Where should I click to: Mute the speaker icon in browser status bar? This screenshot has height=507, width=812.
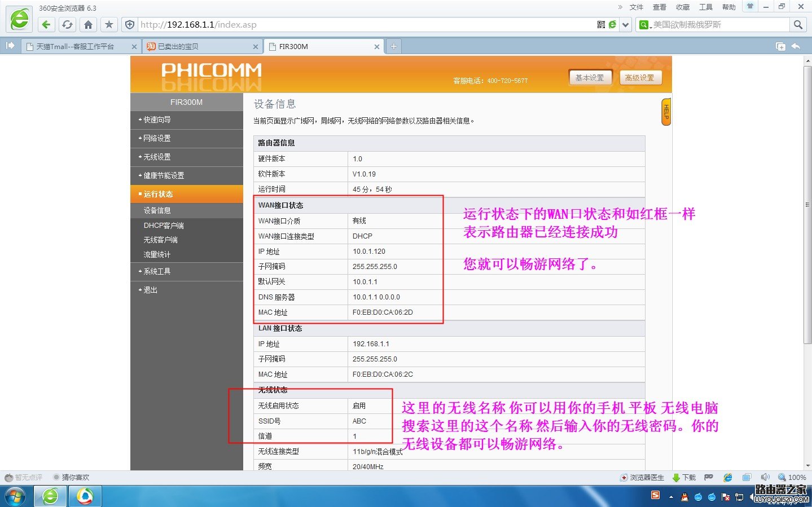tap(765, 477)
